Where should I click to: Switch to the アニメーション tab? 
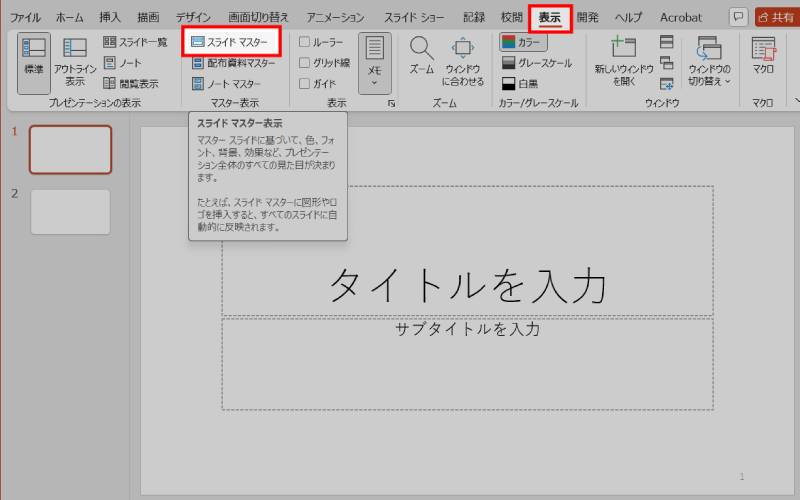[335, 17]
